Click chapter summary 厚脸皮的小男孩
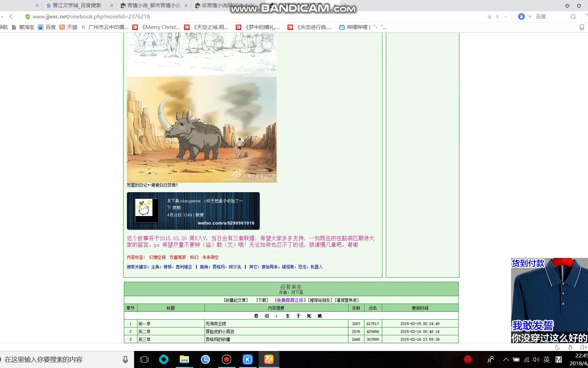The height and width of the screenshot is (368, 588). 220,332
